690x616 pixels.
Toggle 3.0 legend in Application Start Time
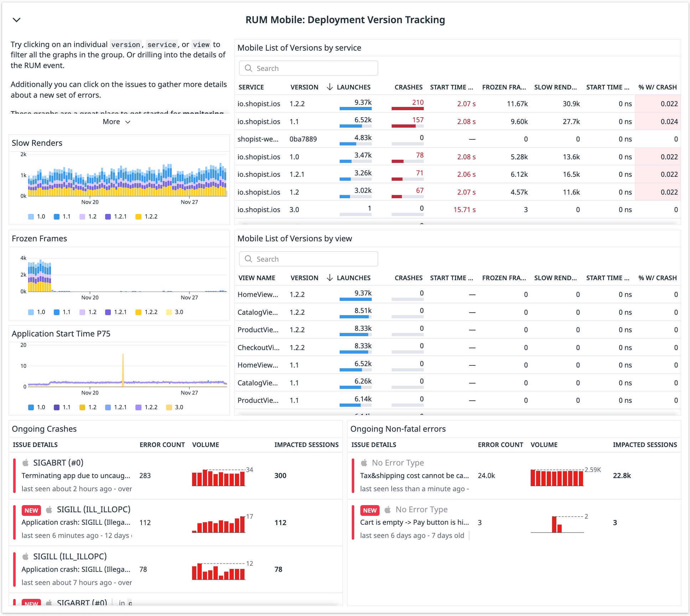pos(175,407)
